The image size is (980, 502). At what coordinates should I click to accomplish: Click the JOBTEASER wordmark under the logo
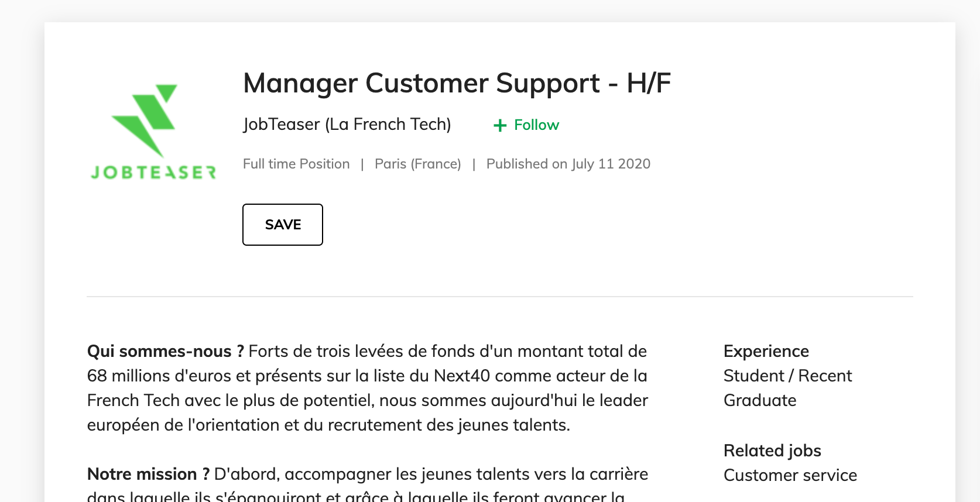coord(153,172)
